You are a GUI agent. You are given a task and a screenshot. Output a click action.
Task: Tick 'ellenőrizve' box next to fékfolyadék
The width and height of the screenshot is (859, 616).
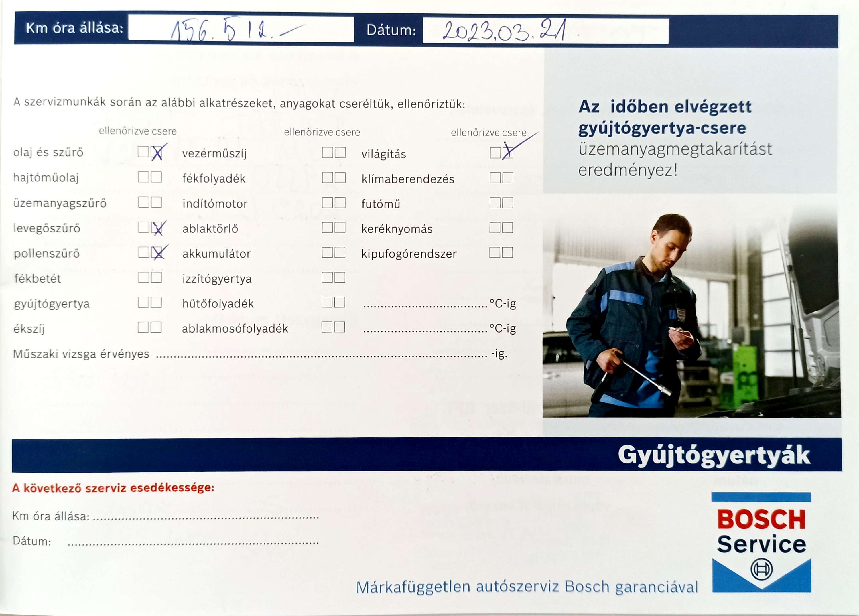327,177
